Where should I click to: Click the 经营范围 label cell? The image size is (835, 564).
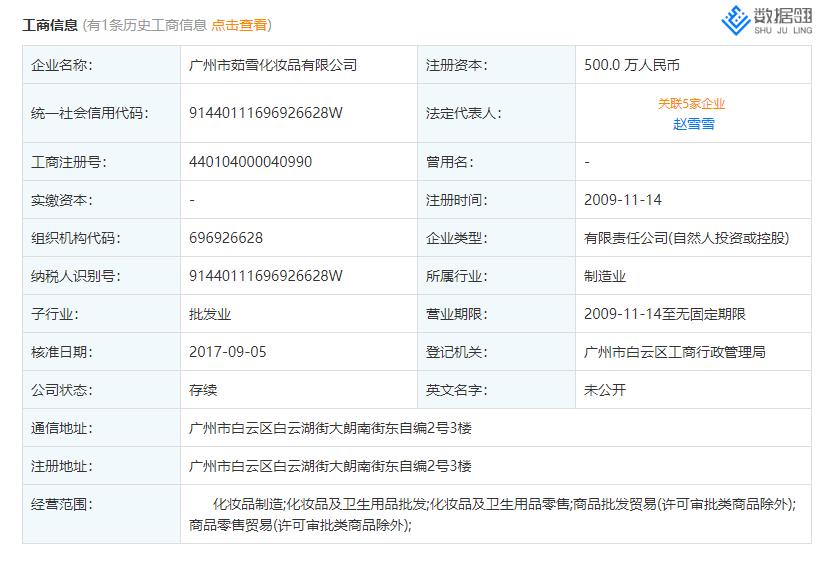101,514
